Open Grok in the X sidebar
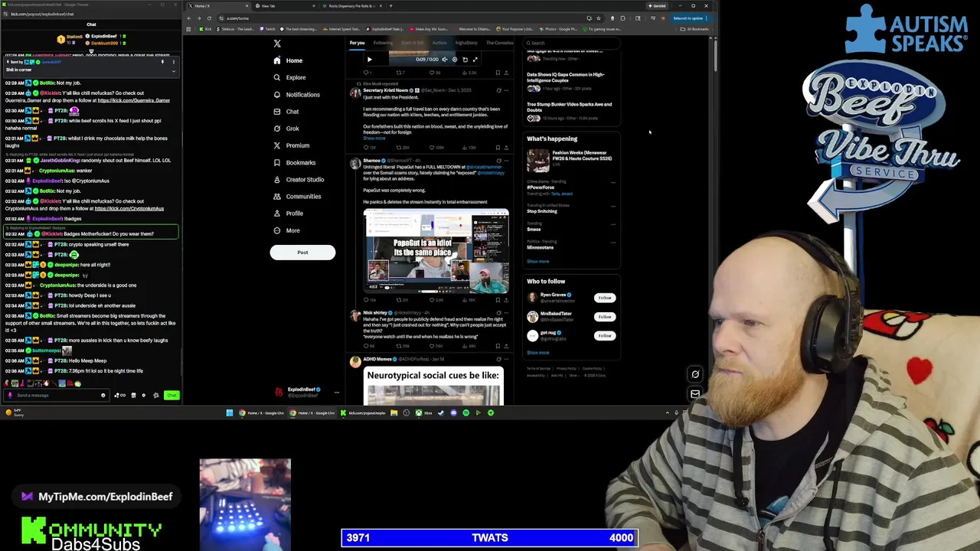The image size is (980, 551). coord(286,129)
